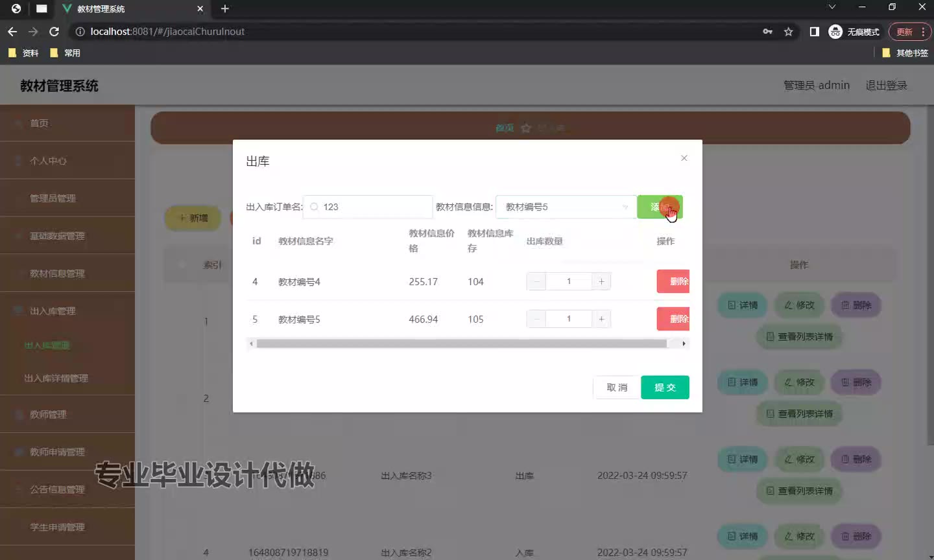Screen dimensions: 934x560
Task: Click the plus stepper for 教材编号5 quantity
Action: 601,319
